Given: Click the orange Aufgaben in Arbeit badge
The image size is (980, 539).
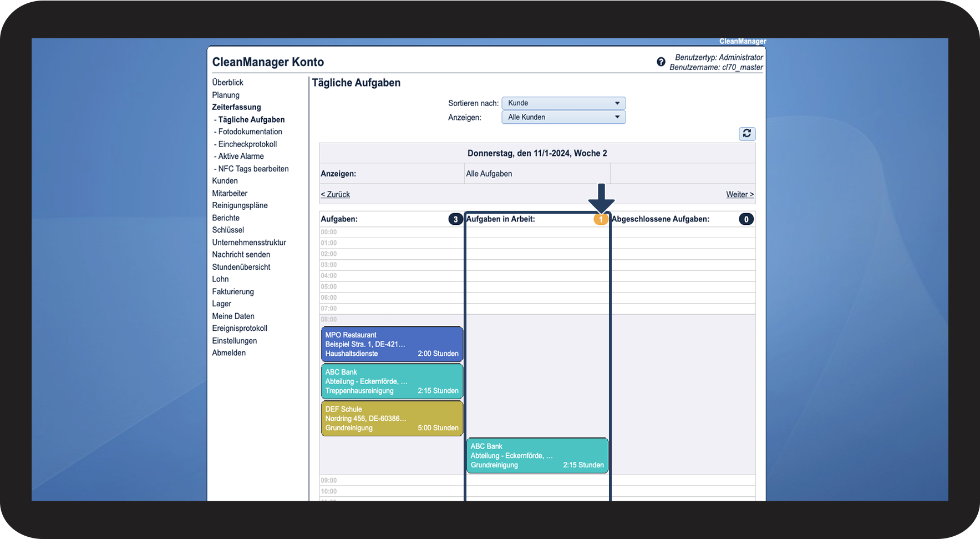Looking at the screenshot, I should click(601, 219).
